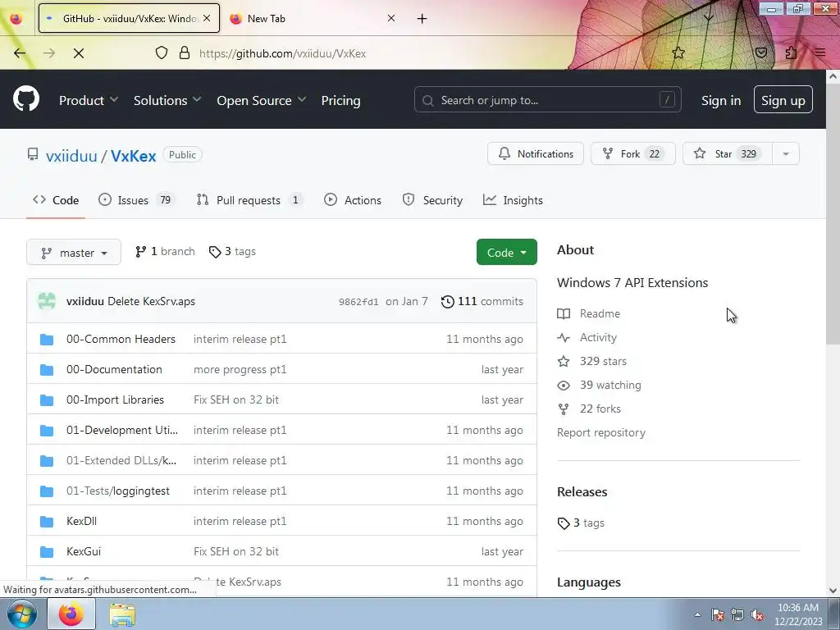
Task: Click vxiiduu commit author avatar
Action: click(47, 301)
